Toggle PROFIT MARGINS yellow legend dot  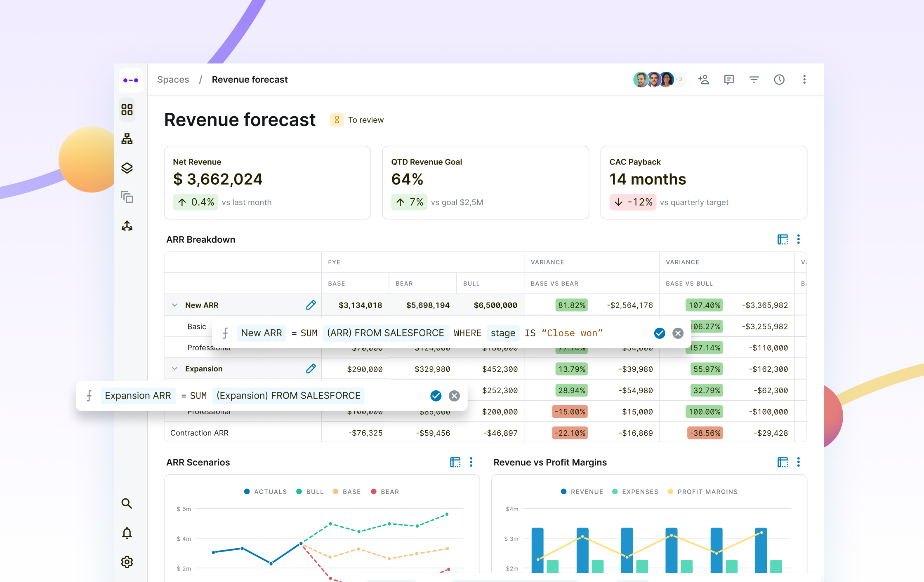tap(670, 492)
